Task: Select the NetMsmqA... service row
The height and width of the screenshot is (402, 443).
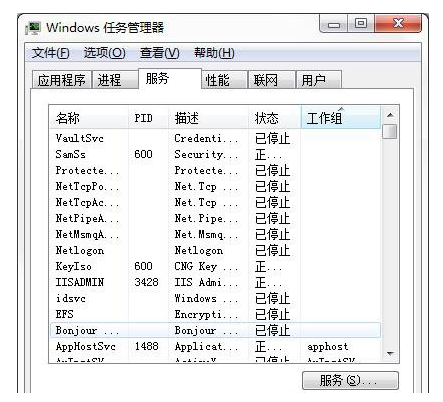Action: pyautogui.click(x=215, y=234)
